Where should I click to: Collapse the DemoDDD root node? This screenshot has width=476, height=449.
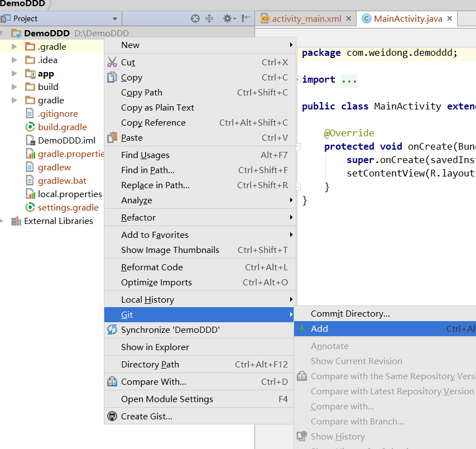coord(2,33)
